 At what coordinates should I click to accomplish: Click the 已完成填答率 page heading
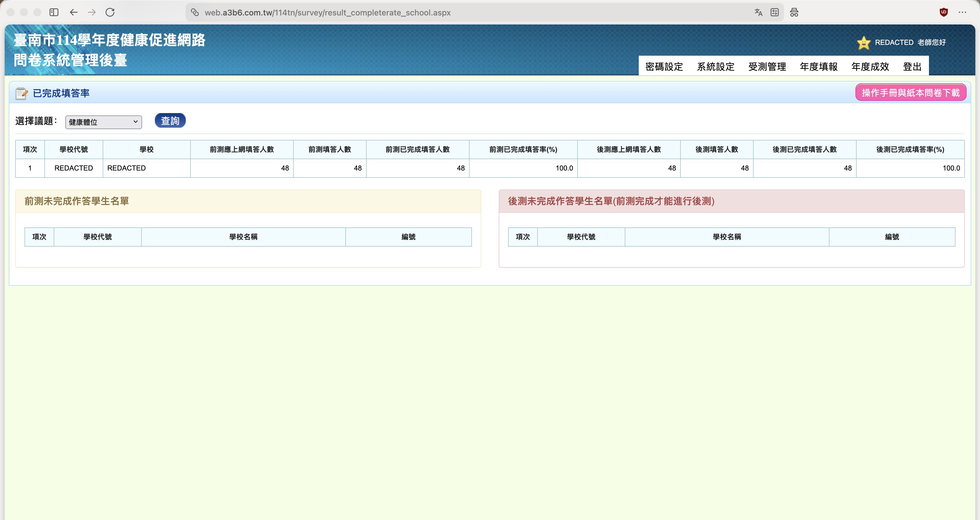click(61, 93)
